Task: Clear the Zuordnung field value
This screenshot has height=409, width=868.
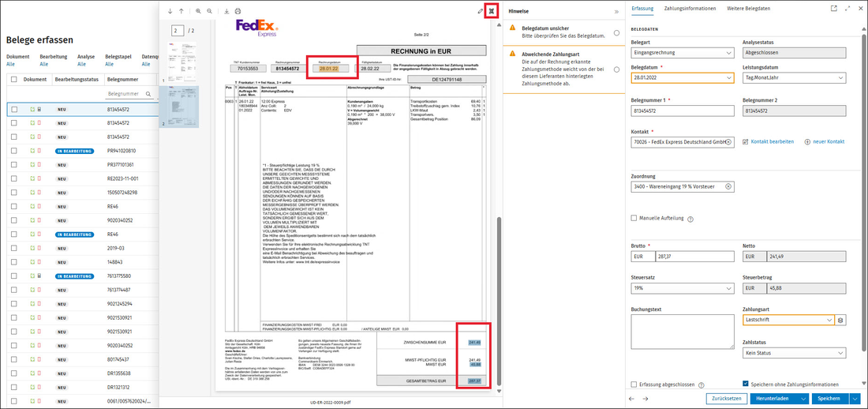Action: coord(728,187)
